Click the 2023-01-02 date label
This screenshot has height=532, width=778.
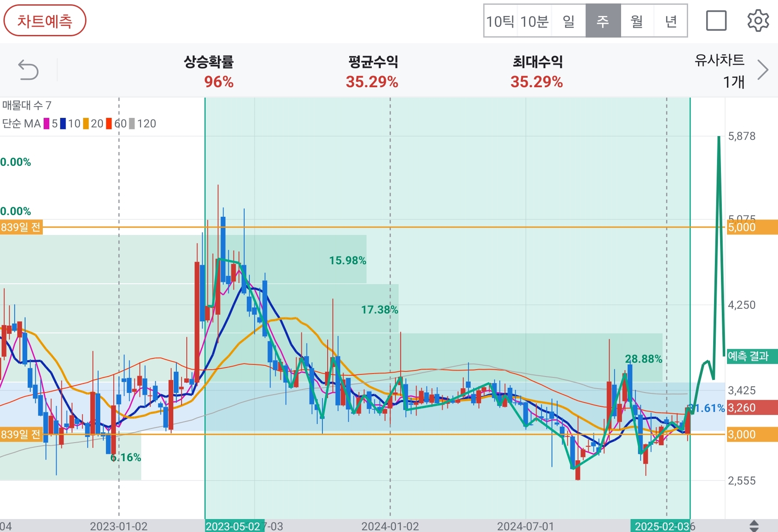pos(118,526)
